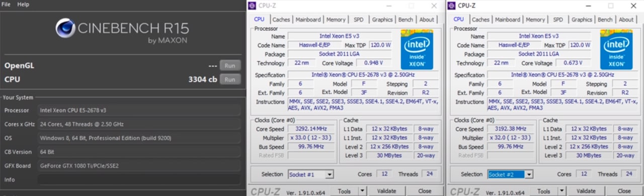Switch to About tab in second CPU-Z window
This screenshot has height=196, width=644.
626,20
